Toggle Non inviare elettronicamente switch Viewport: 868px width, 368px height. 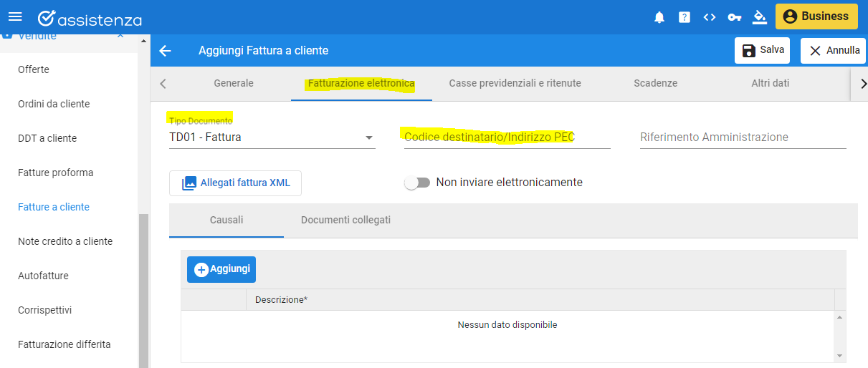tap(416, 183)
